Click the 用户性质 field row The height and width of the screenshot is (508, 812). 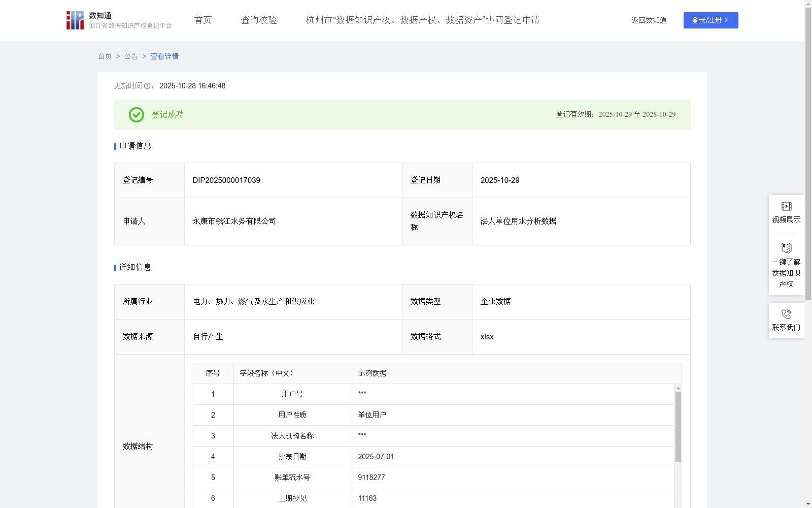point(433,415)
